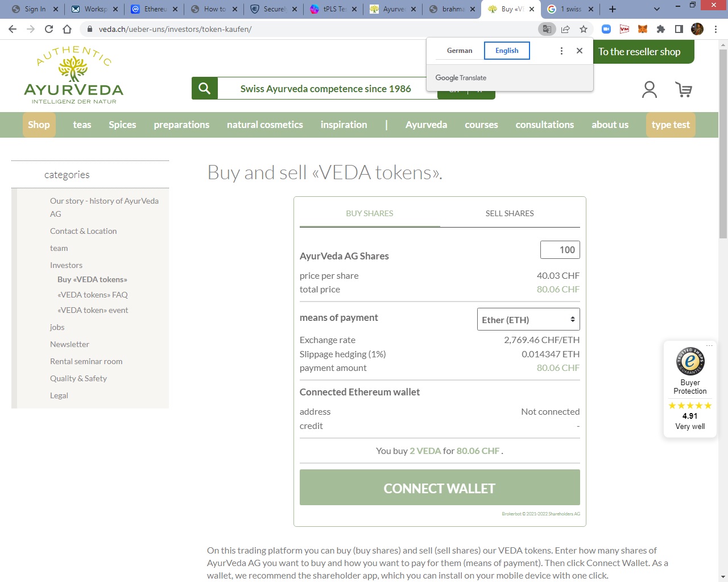Select German in translate popup
Viewport: 728px width, 582px height.
pyautogui.click(x=460, y=51)
